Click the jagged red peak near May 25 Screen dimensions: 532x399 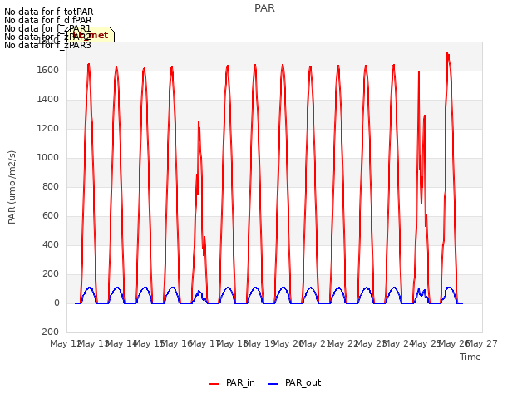pos(419,72)
